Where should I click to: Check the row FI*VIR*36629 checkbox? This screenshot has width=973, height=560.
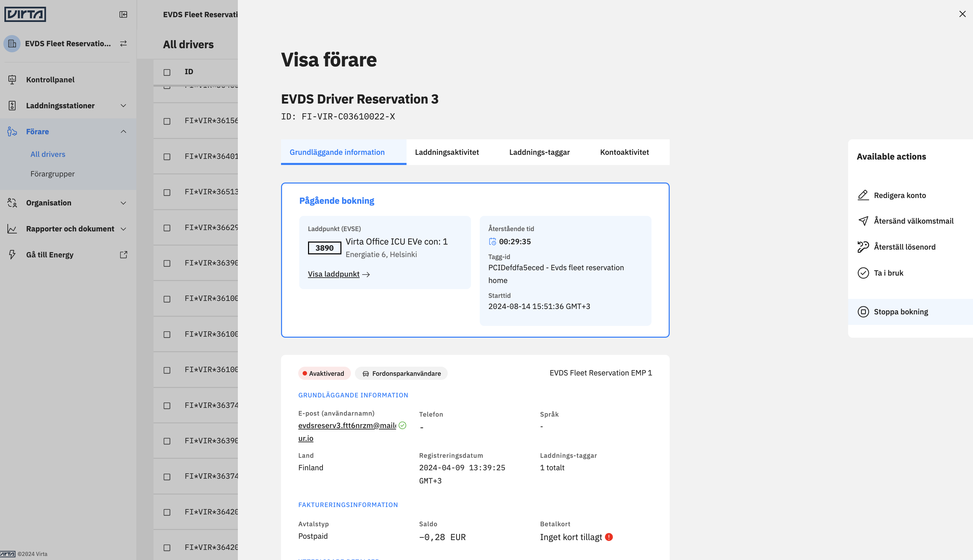167,228
